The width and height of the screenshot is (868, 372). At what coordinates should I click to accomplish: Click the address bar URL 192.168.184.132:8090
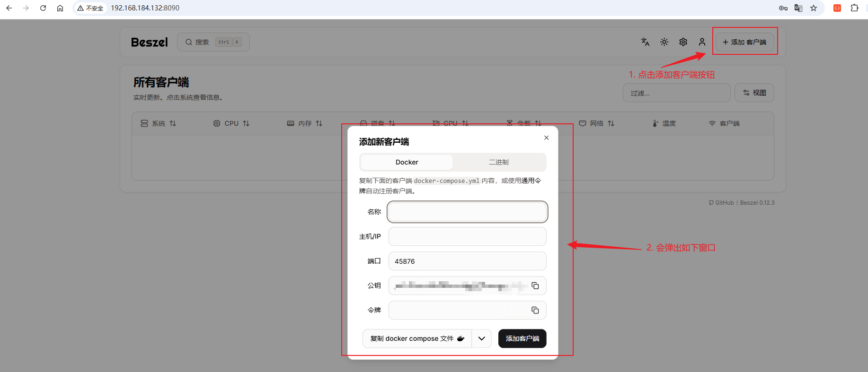(x=145, y=8)
